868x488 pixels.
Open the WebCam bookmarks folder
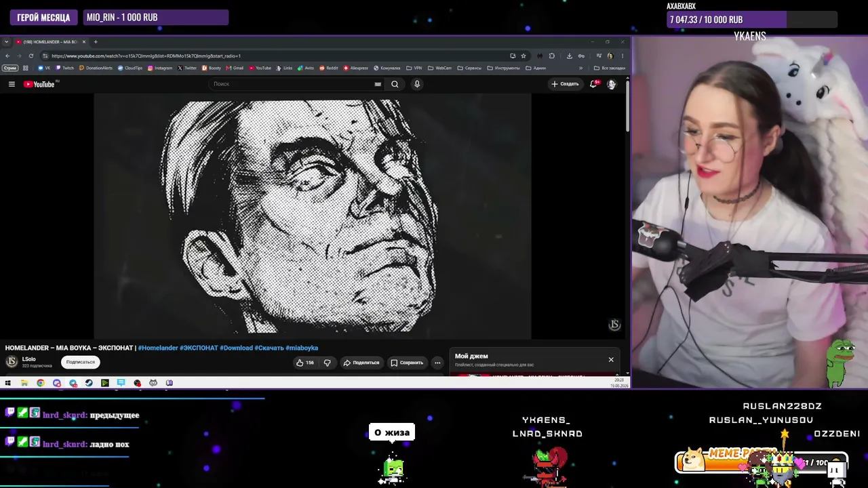439,68
